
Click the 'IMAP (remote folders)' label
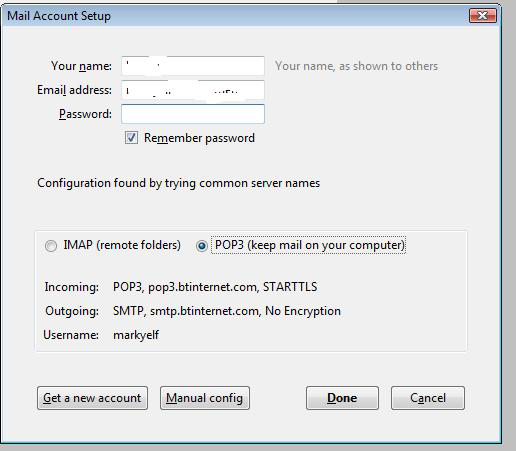click(122, 245)
